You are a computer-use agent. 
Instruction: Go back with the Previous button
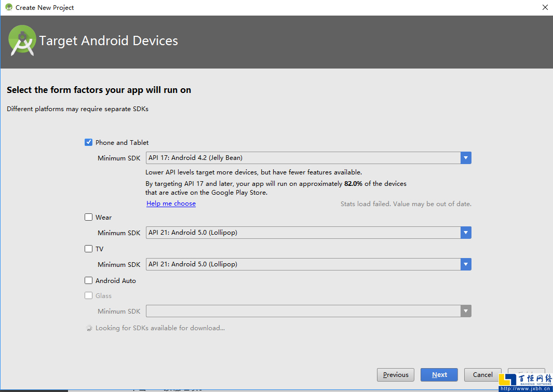point(396,375)
